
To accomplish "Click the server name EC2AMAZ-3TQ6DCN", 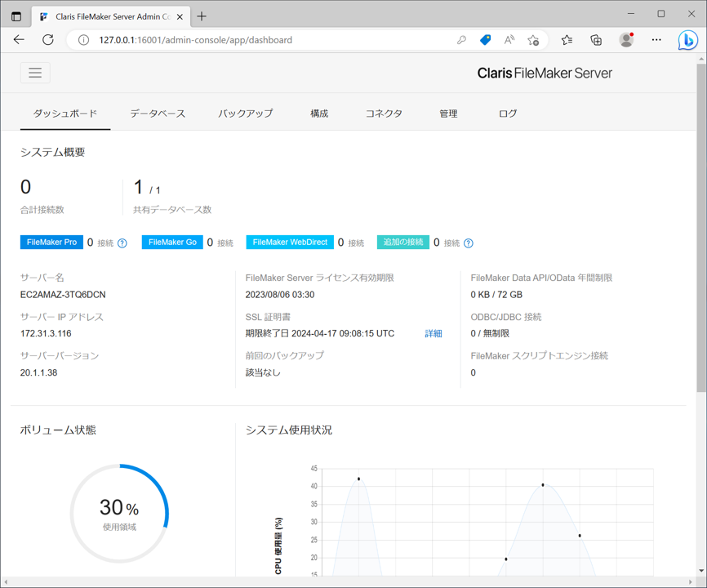I will pos(63,295).
